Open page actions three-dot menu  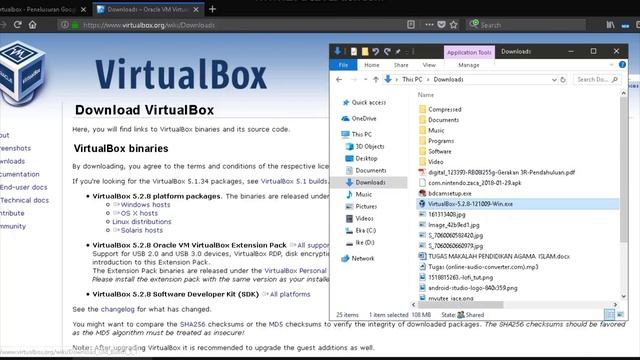[x=429, y=24]
